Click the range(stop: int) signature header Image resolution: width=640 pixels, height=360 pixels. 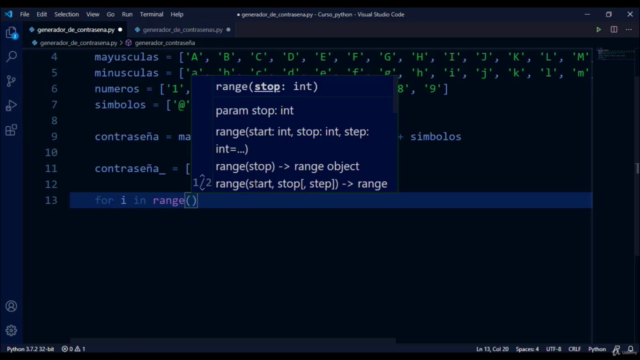(267, 87)
